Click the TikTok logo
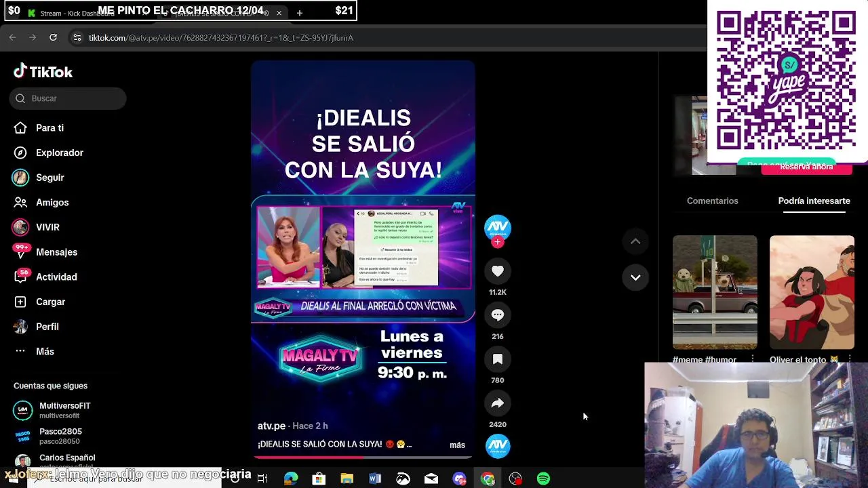 (x=43, y=72)
